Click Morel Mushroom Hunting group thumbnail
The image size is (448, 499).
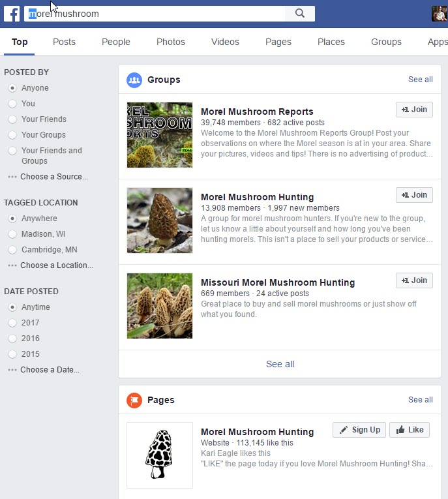tap(160, 220)
